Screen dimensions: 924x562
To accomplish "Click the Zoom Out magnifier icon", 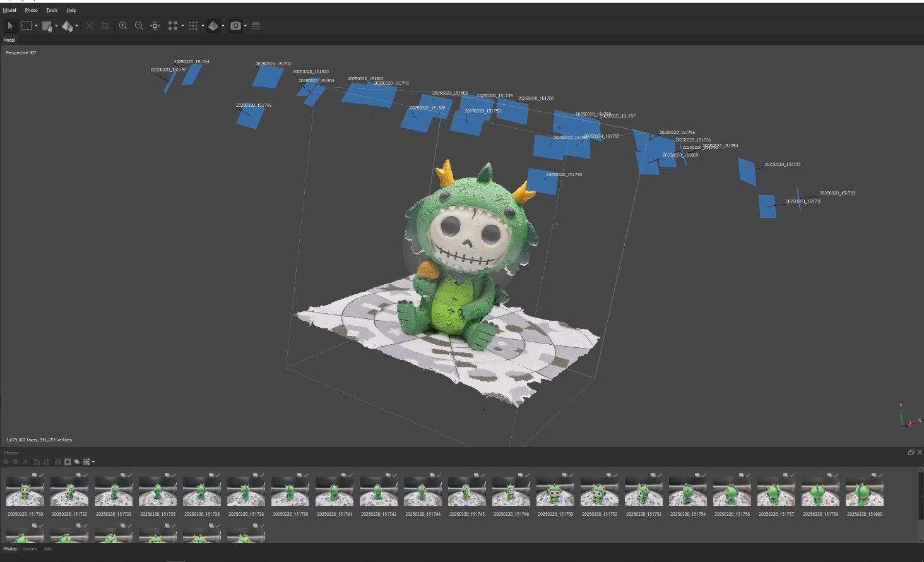I will coord(139,26).
